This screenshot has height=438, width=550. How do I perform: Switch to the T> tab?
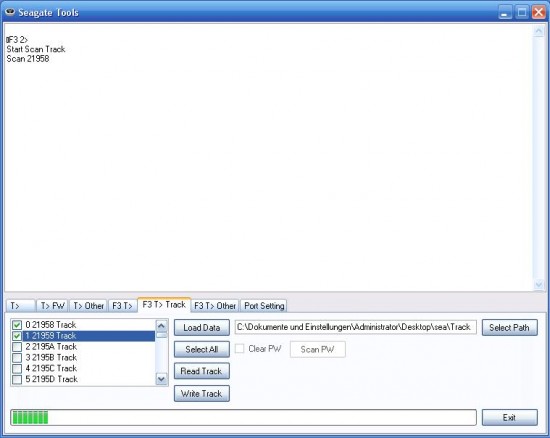coord(21,306)
